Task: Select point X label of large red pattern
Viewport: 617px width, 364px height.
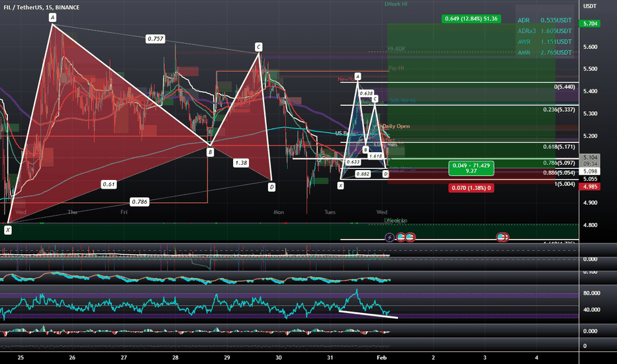Action: pyautogui.click(x=8, y=230)
